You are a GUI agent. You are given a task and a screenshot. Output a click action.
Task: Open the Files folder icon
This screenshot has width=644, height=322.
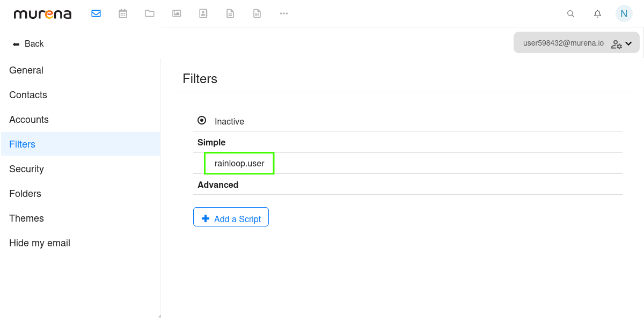(x=150, y=13)
